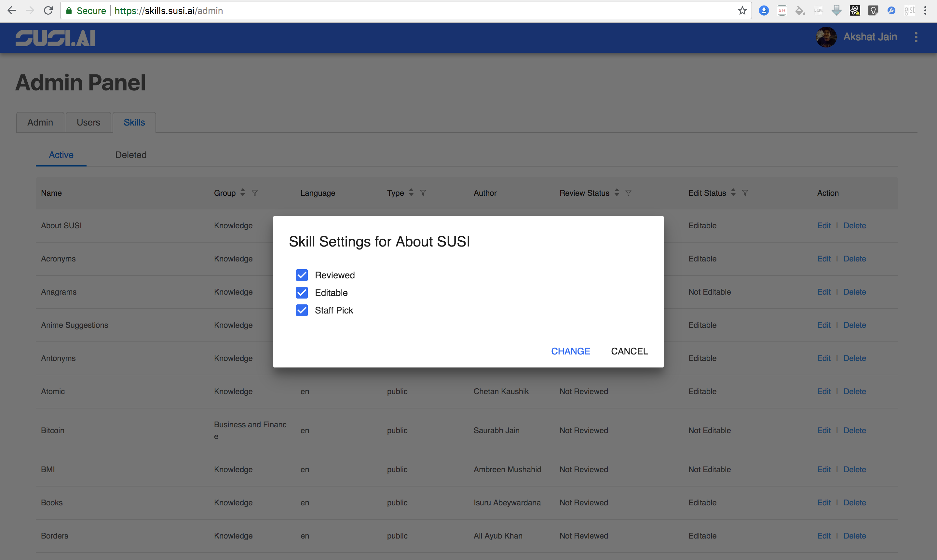Viewport: 937px width, 560px height.
Task: Click Akshat Jain's profile avatar
Action: (826, 37)
